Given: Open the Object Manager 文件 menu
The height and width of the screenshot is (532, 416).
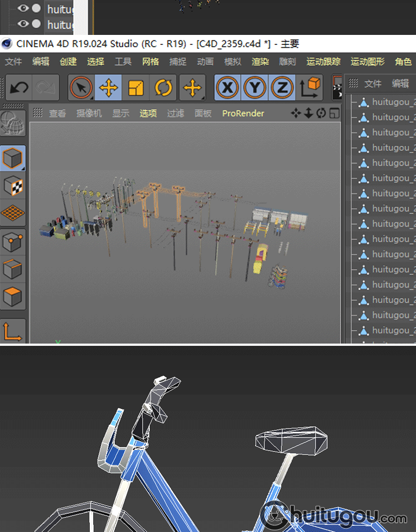Looking at the screenshot, I should tap(373, 84).
